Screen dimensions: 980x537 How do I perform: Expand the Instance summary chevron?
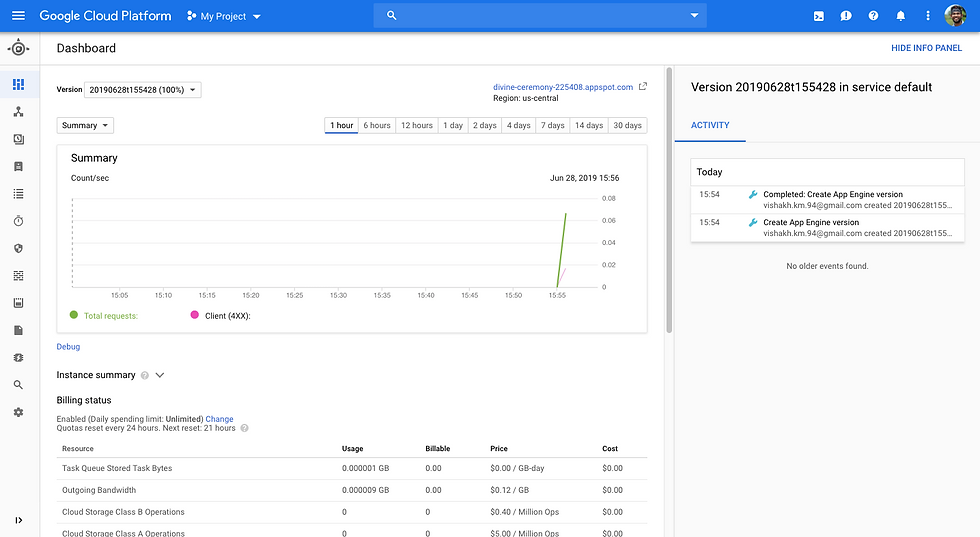pyautogui.click(x=160, y=375)
